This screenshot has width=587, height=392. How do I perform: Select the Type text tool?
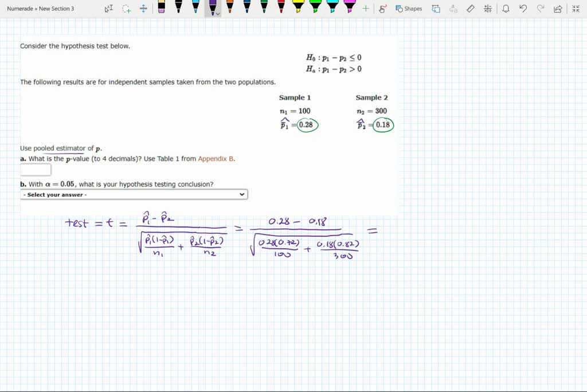(x=109, y=9)
